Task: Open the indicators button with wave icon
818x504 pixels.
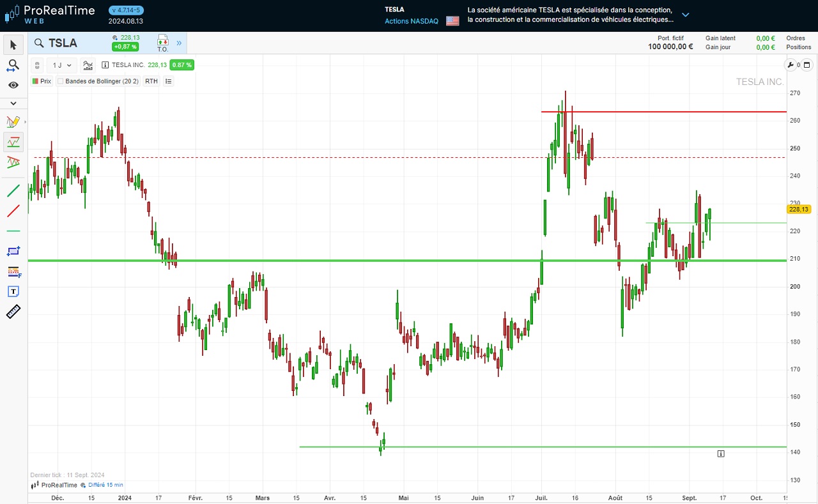Action: click(88, 65)
